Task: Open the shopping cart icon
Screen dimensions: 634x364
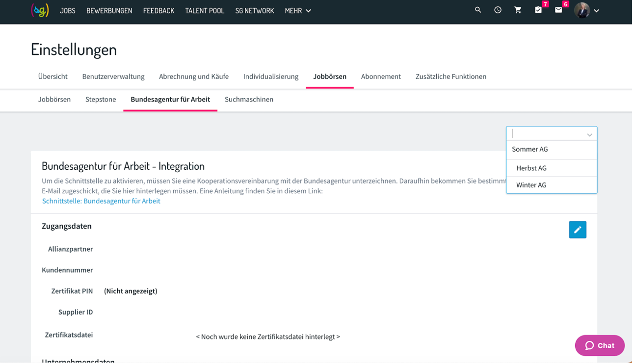Action: coord(518,10)
